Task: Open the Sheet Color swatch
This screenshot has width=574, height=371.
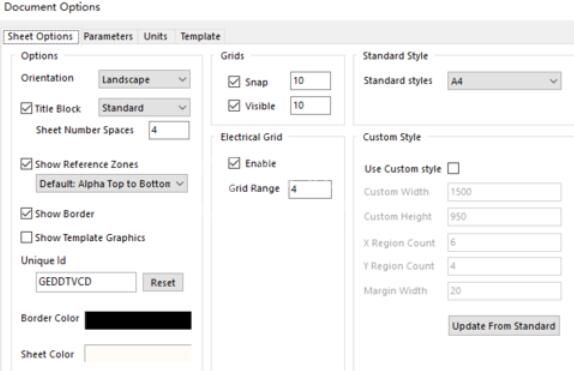Action: (x=138, y=353)
